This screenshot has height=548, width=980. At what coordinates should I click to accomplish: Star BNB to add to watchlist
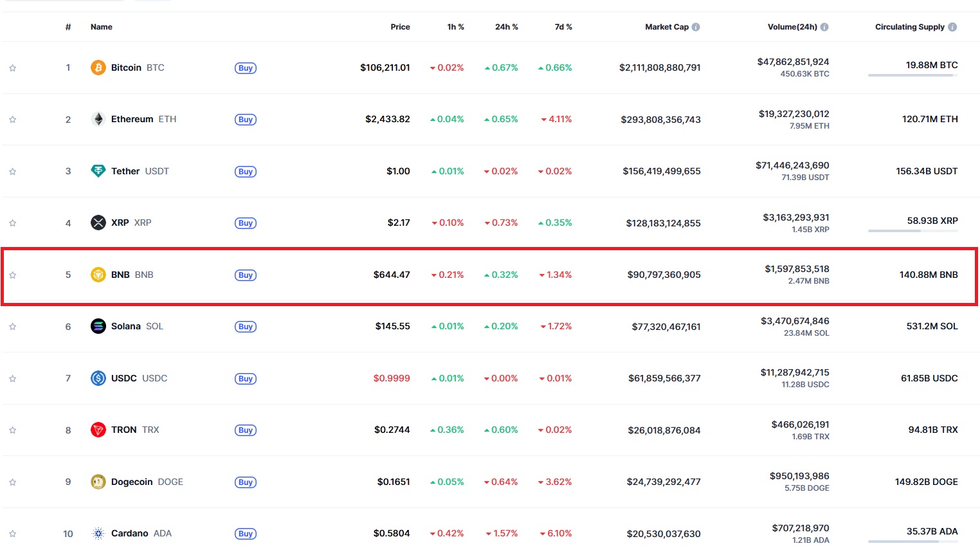[x=12, y=275]
